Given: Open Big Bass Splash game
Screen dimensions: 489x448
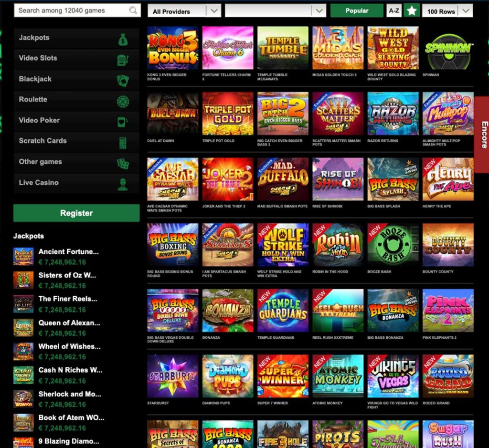Looking at the screenshot, I should pyautogui.click(x=393, y=179).
